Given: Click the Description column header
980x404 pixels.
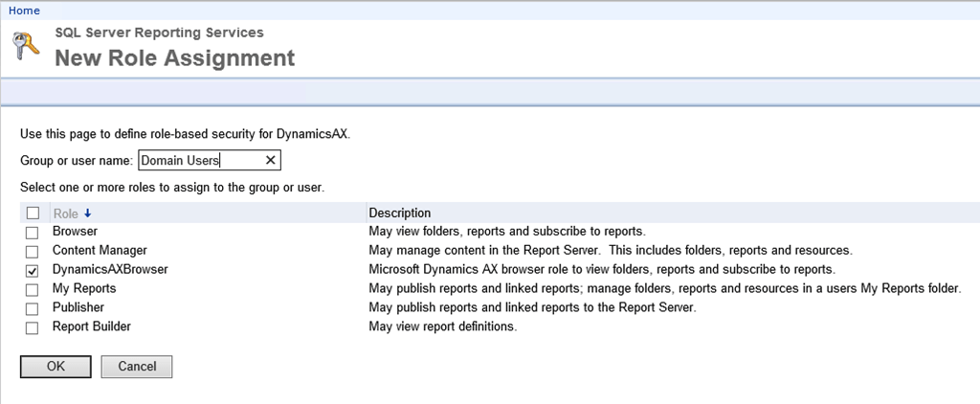Looking at the screenshot, I should [x=399, y=213].
